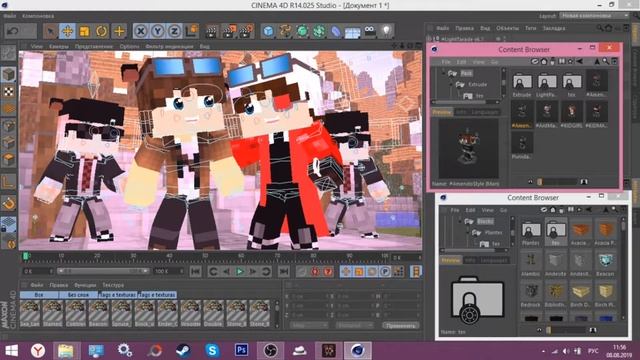
Task: Select the 'Без слоя' material tab
Action: 78,295
